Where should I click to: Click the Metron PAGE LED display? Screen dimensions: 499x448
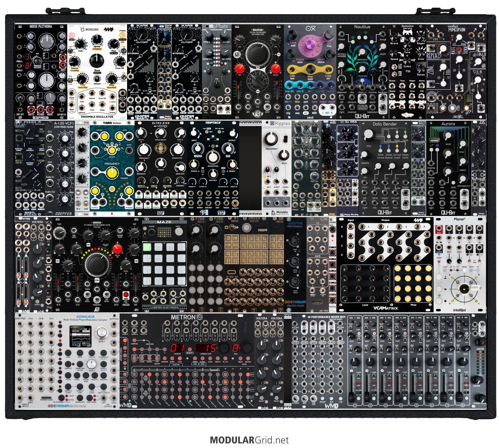coord(235,348)
